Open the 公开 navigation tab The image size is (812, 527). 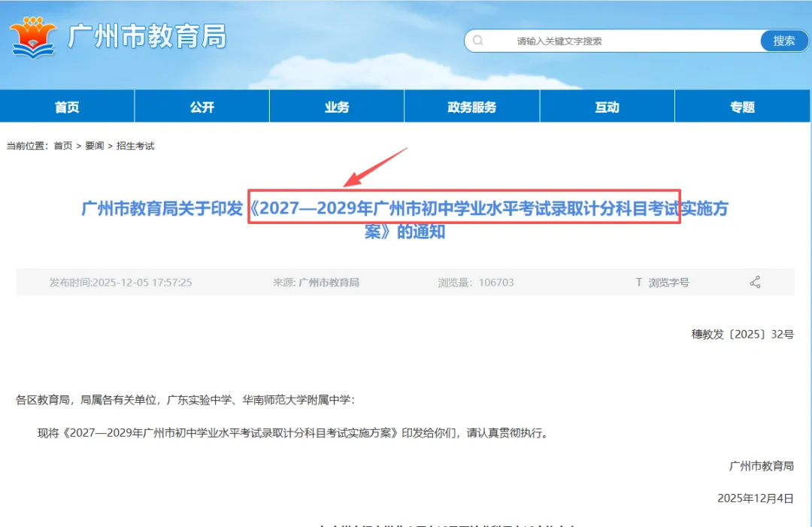pos(202,107)
